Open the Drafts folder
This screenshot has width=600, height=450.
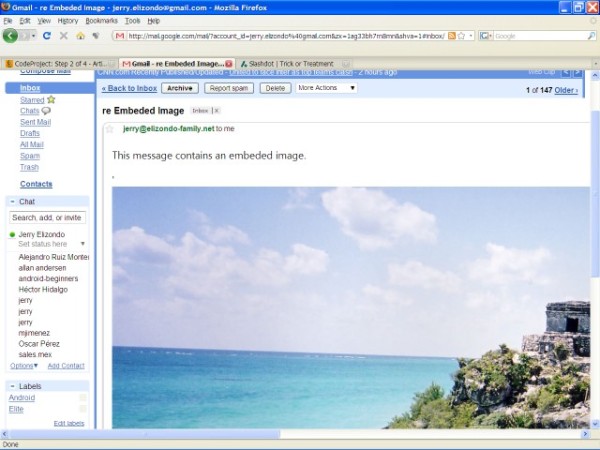pyautogui.click(x=30, y=133)
